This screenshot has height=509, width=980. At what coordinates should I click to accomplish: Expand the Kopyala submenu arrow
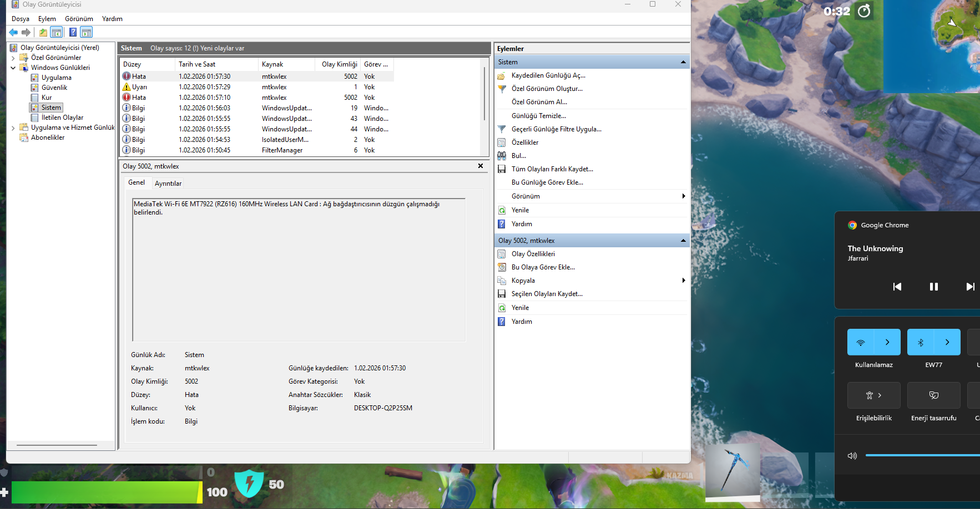(684, 281)
